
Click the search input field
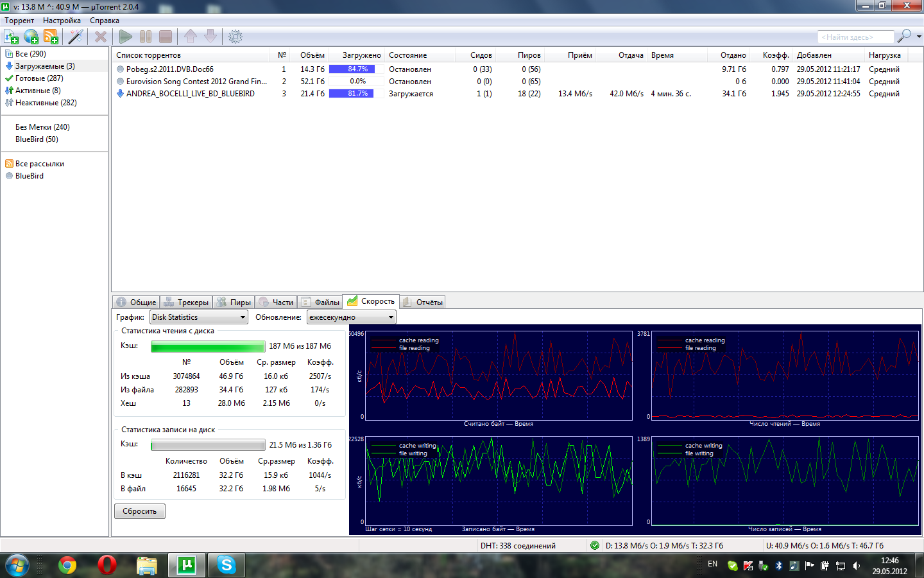tap(855, 37)
